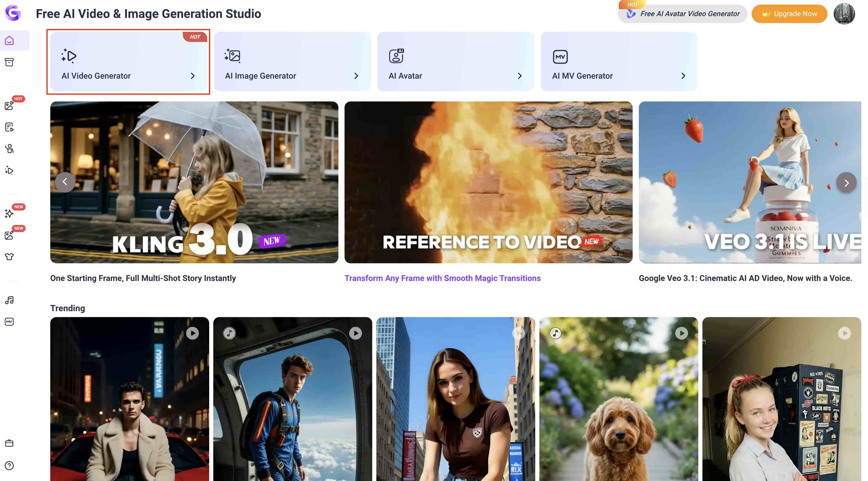The height and width of the screenshot is (481, 868).
Task: Click the AI Video Generator sparkle-play card icon
Action: 69,56
